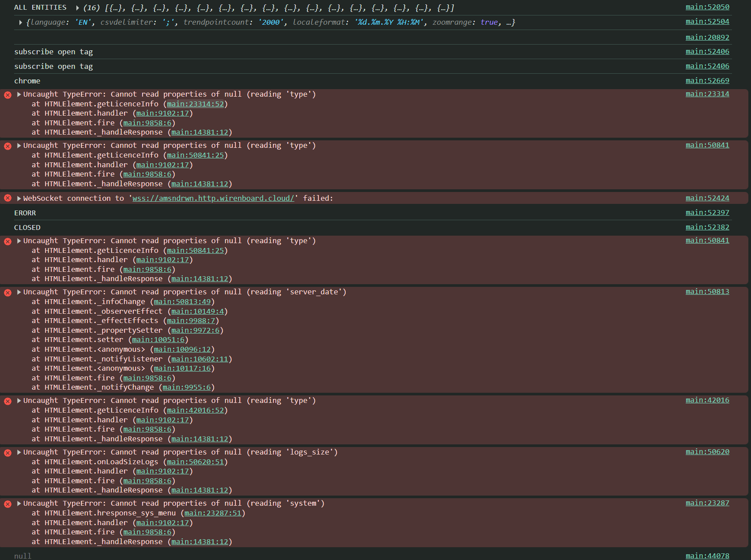The height and width of the screenshot is (560, 751).
Task: Open source link main:52397 beside ERORR
Action: point(707,212)
